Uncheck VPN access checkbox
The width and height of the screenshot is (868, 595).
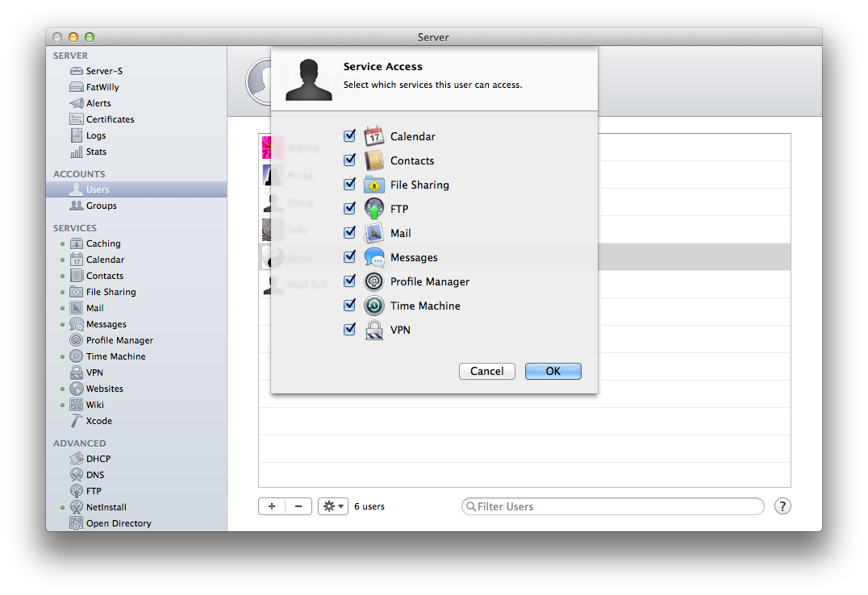click(349, 329)
